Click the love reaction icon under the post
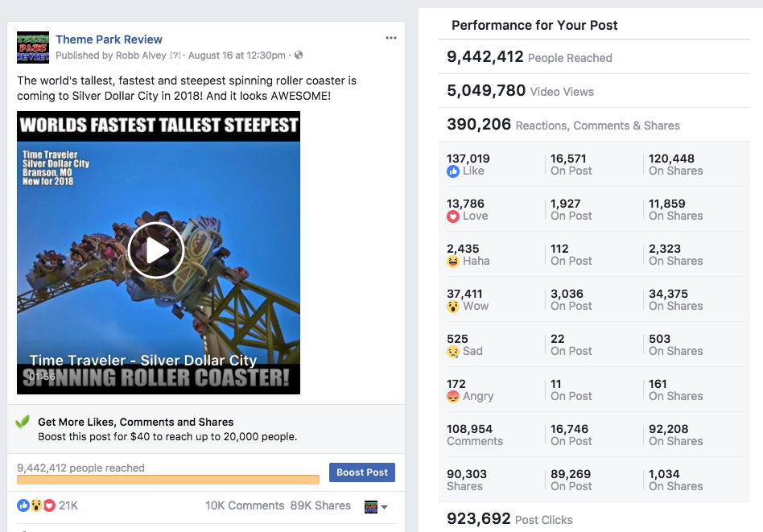The image size is (763, 532). [49, 505]
